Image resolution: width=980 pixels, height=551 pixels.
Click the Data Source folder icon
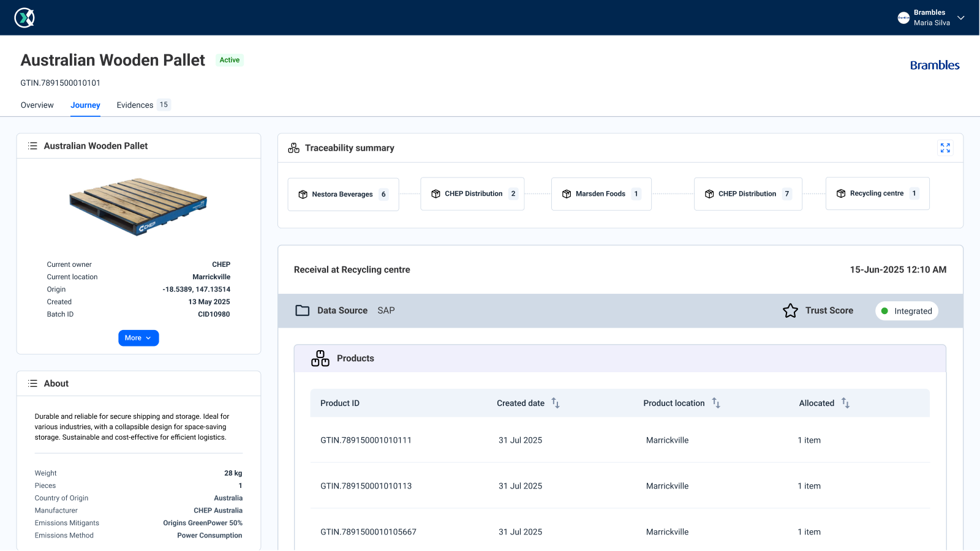[x=303, y=310]
